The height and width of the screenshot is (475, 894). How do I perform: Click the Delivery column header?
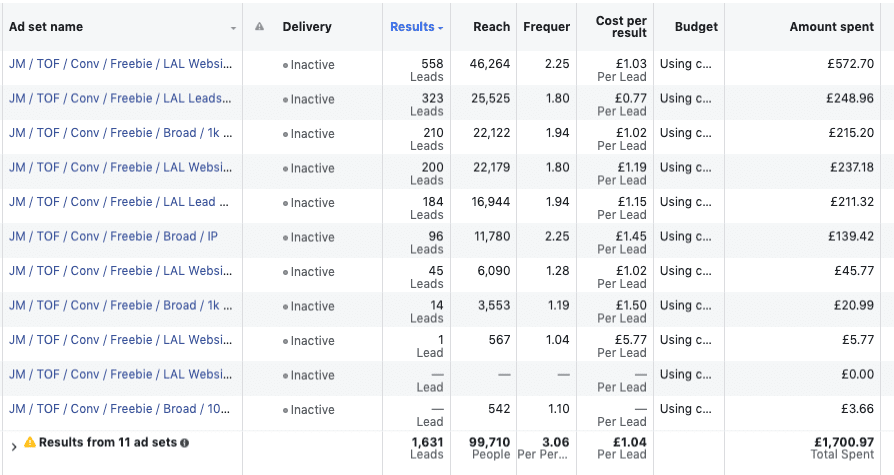tap(307, 27)
